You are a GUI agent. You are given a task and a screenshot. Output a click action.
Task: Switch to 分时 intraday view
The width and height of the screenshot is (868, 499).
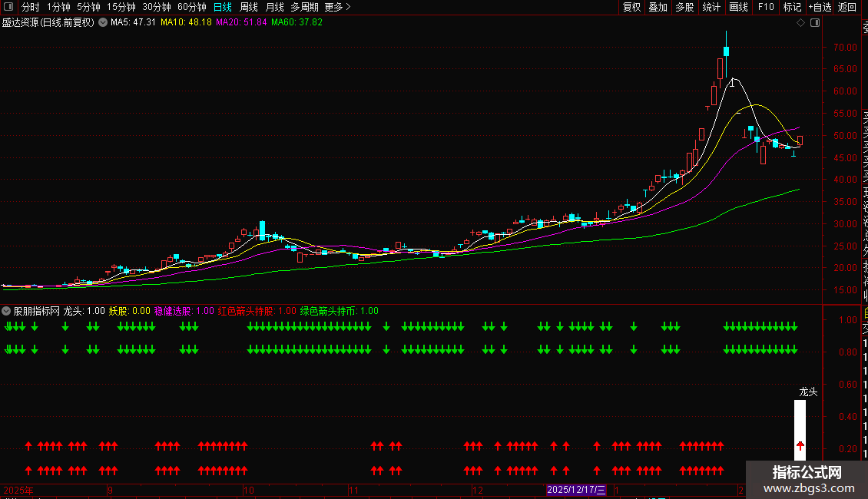tap(30, 7)
